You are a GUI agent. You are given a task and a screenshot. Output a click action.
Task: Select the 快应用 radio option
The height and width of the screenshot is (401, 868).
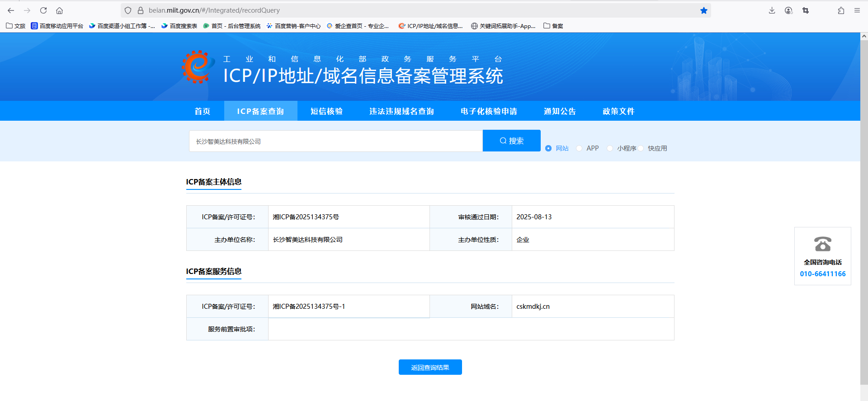tap(641, 148)
